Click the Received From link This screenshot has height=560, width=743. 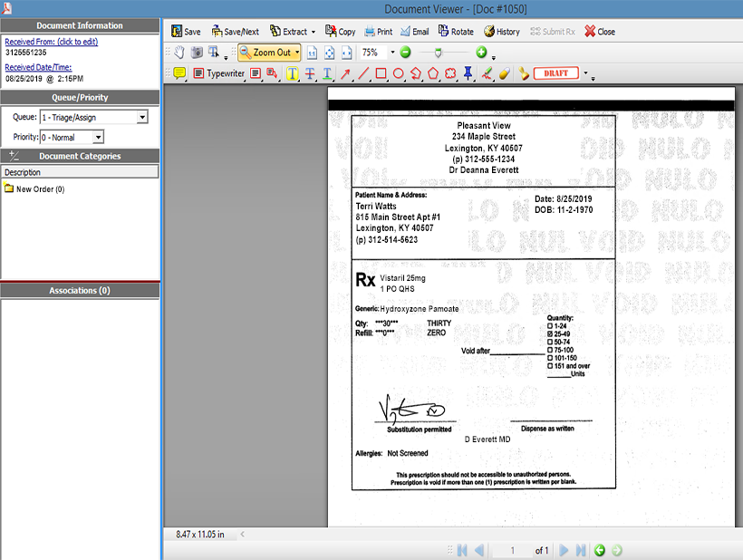click(x=52, y=42)
